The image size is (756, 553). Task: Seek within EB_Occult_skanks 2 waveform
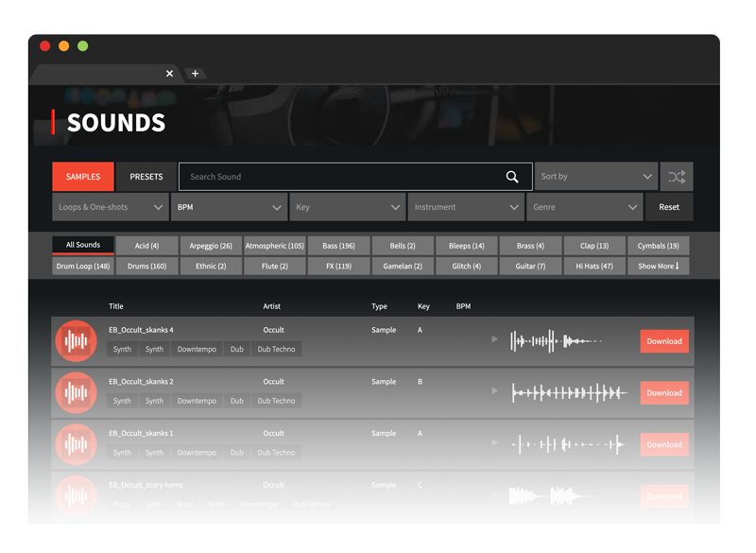coord(570,393)
